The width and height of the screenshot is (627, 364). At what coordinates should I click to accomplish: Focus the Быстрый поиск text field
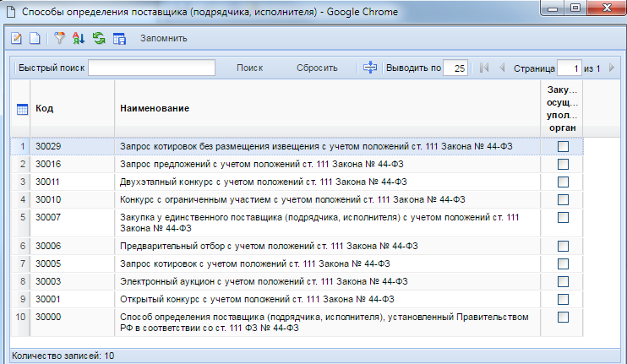pos(151,68)
